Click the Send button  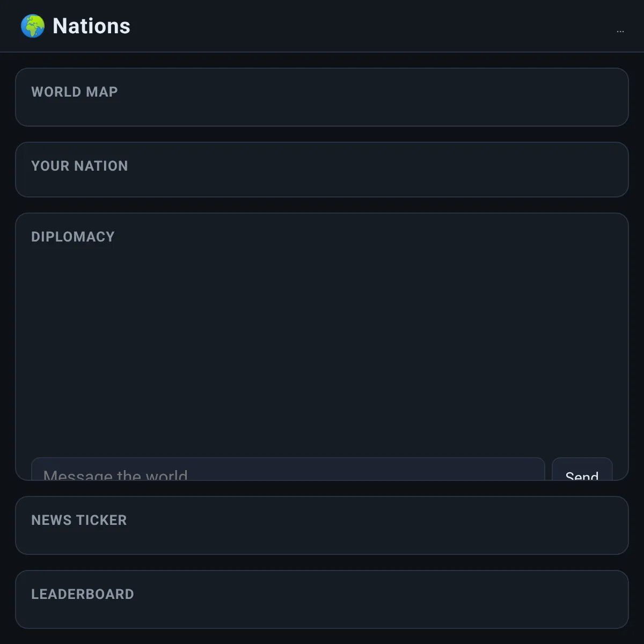click(582, 470)
